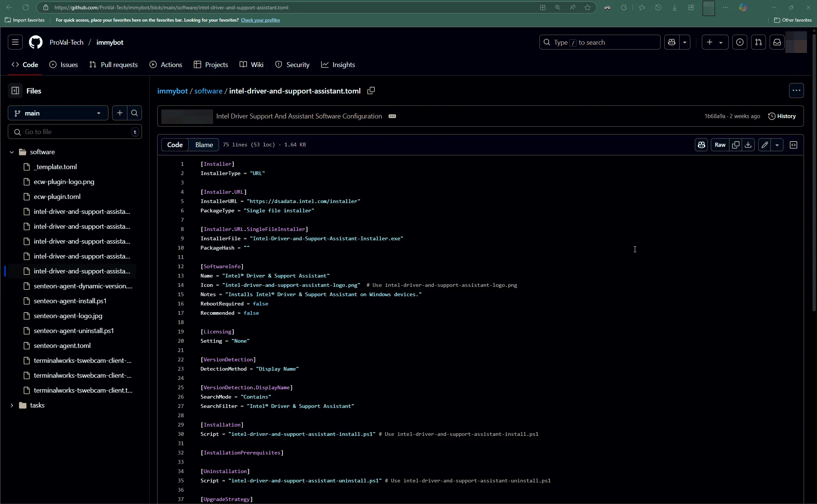The image size is (817, 504).
Task: Open immybot repository link in header
Action: 110,42
